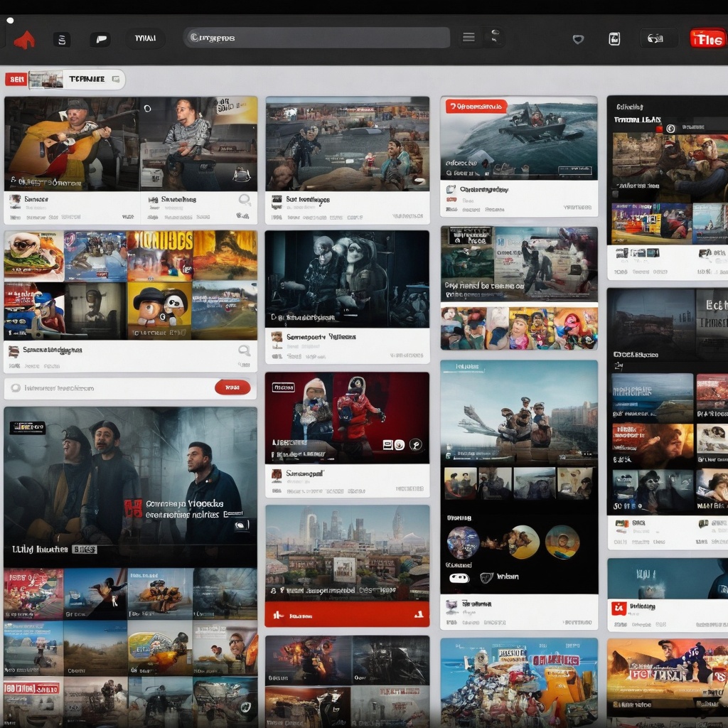Click the magnifier icon under the eight-thumbnail collage
The width and height of the screenshot is (728, 728).
tap(245, 350)
